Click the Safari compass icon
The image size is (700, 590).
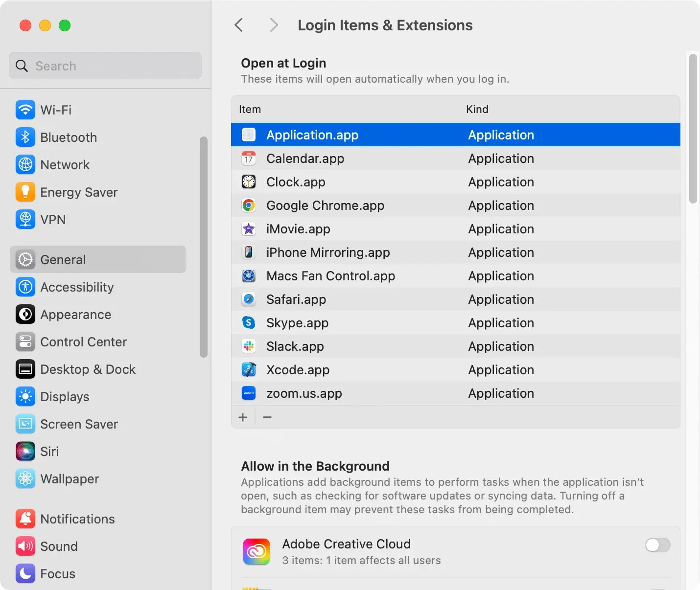point(249,299)
